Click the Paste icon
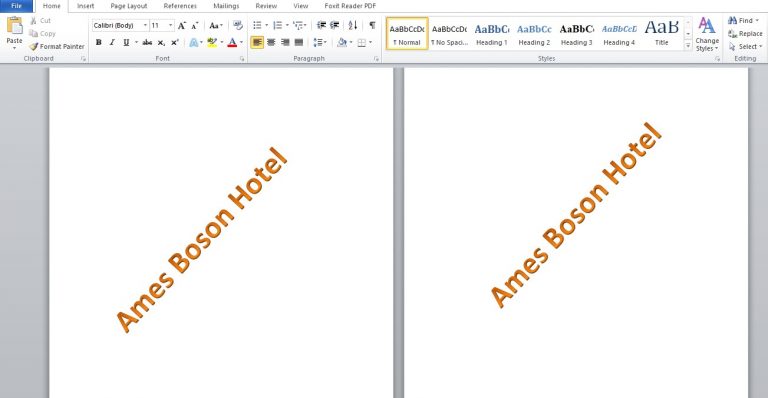Screen dimensions: 768x398 (15, 25)
